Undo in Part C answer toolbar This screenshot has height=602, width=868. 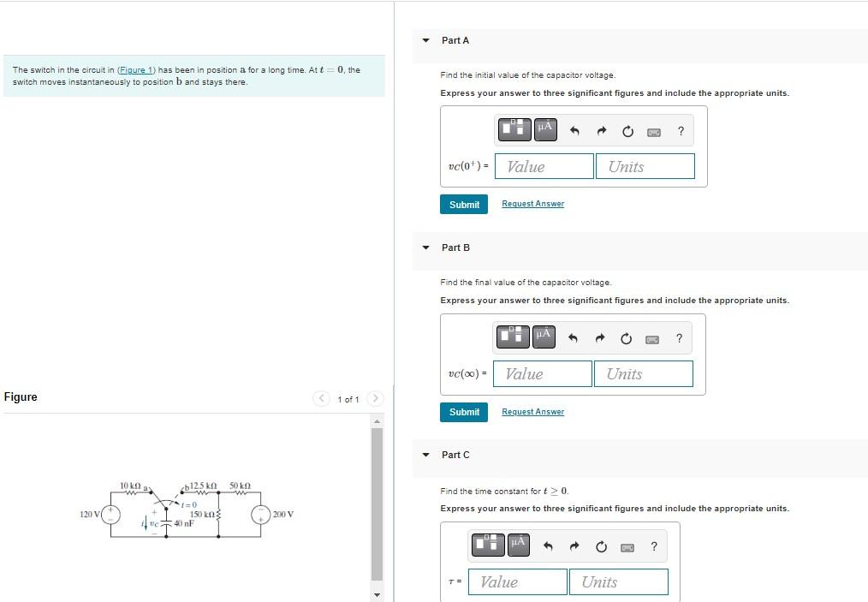[x=548, y=546]
